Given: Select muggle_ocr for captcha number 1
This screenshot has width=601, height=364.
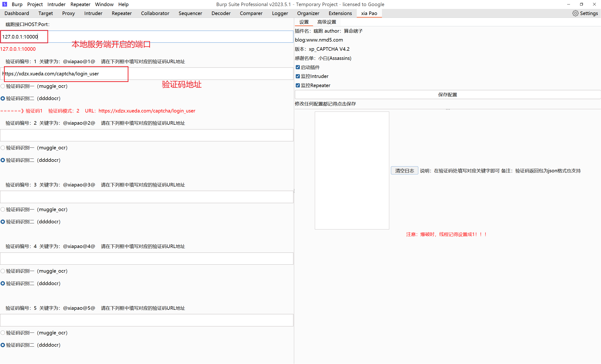Looking at the screenshot, I should point(3,86).
